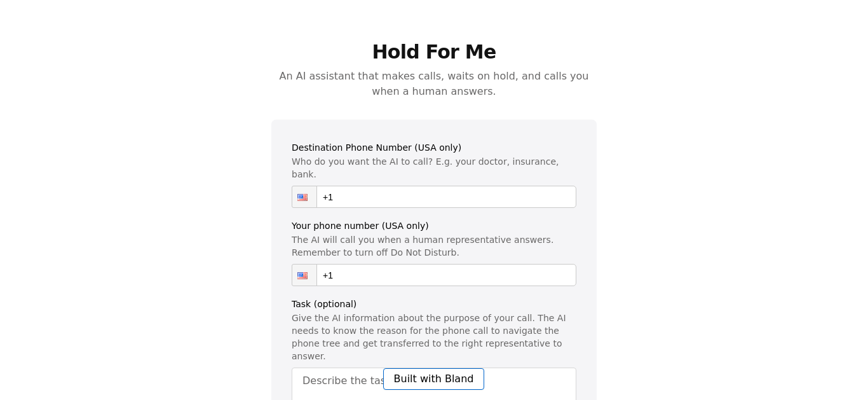This screenshot has width=868, height=400.
Task: Click the 'An AI assistant that makes calls' subtitle line
Action: click(x=434, y=76)
